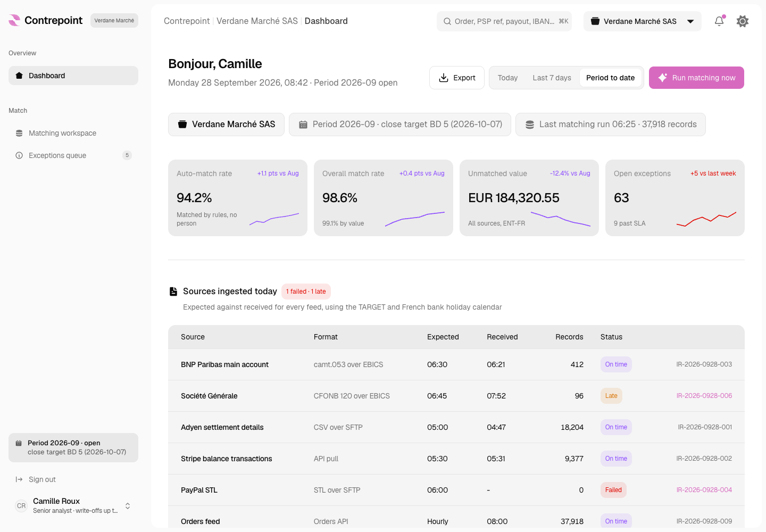
Task: Click the Failed status badge for PayPal STL
Action: click(x=613, y=490)
